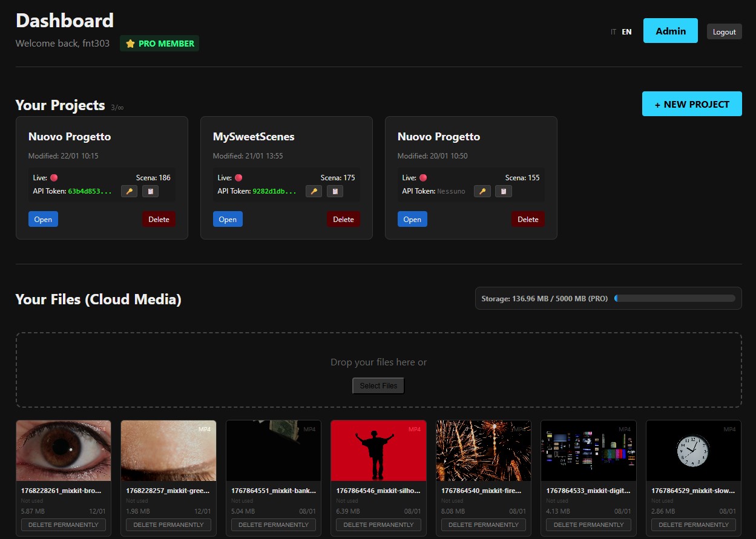Image resolution: width=756 pixels, height=539 pixels.
Task: Click the red Live dot in MySweetScenes
Action: (x=238, y=178)
